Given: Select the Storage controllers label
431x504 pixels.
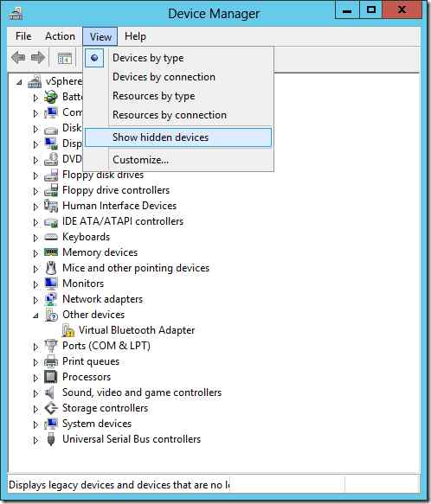Looking at the screenshot, I should pos(106,408).
